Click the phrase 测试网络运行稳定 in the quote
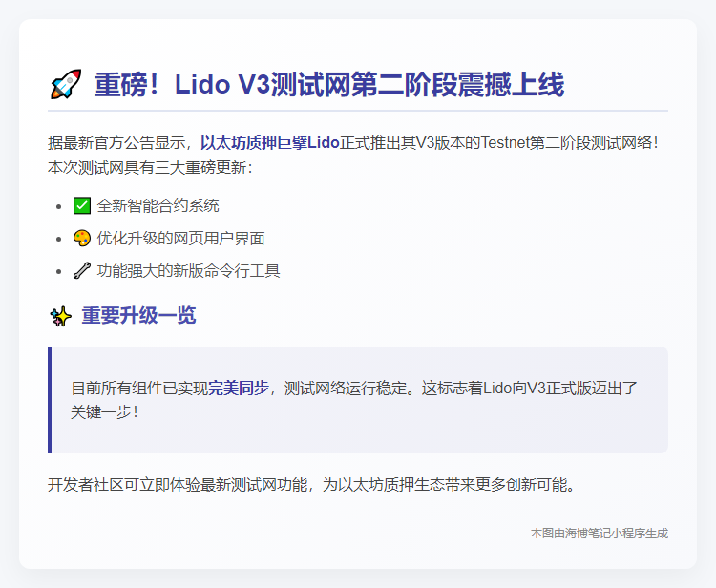 (x=346, y=388)
